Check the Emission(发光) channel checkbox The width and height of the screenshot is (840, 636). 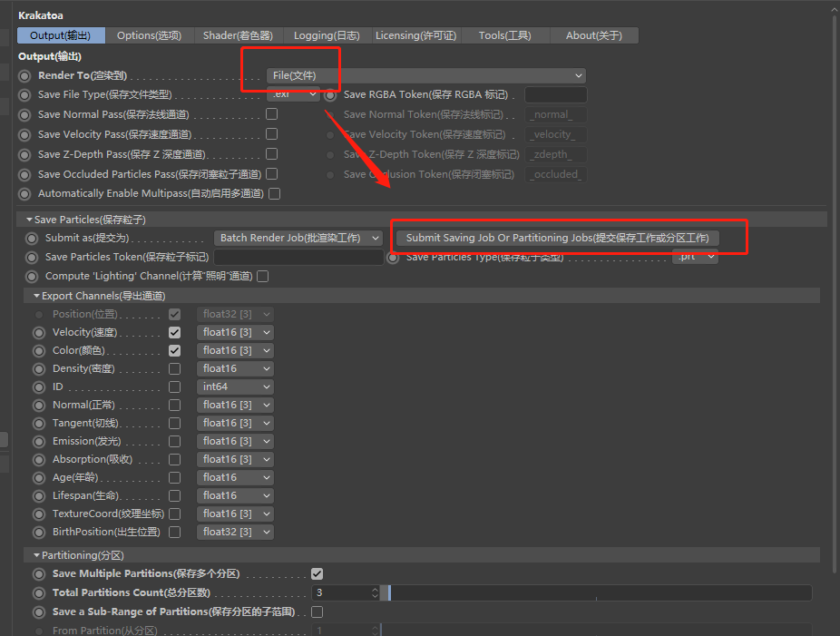(175, 442)
